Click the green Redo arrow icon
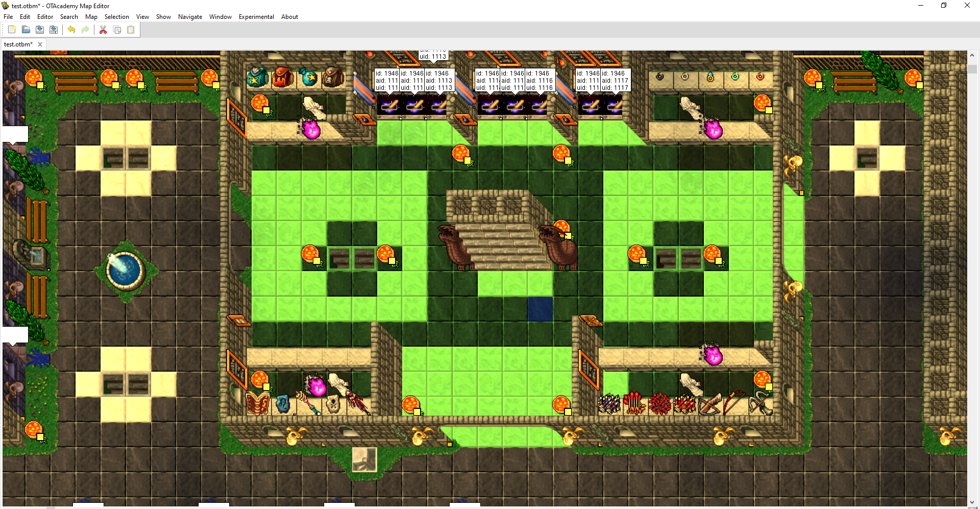 click(x=85, y=30)
